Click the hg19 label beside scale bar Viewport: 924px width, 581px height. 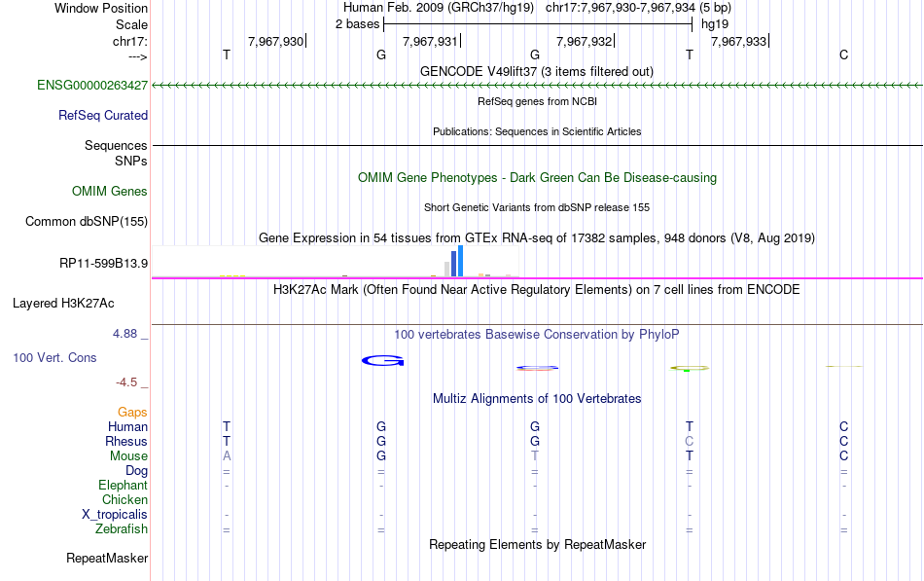715,24
